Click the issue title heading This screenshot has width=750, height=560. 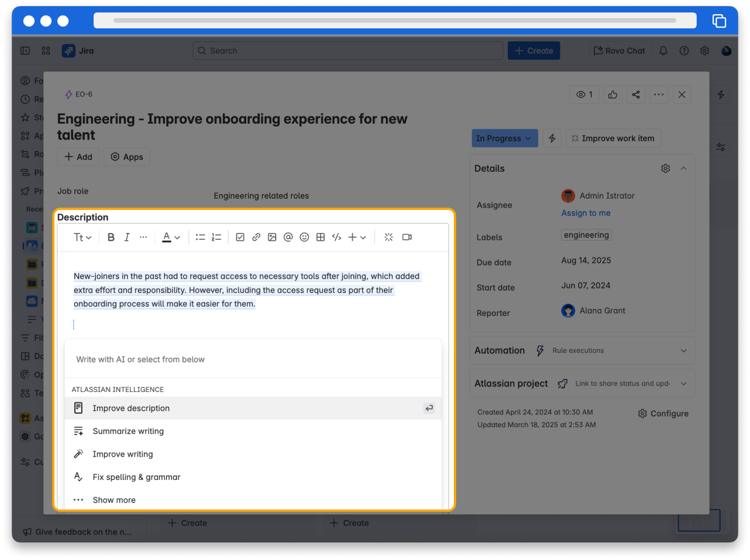(x=232, y=127)
